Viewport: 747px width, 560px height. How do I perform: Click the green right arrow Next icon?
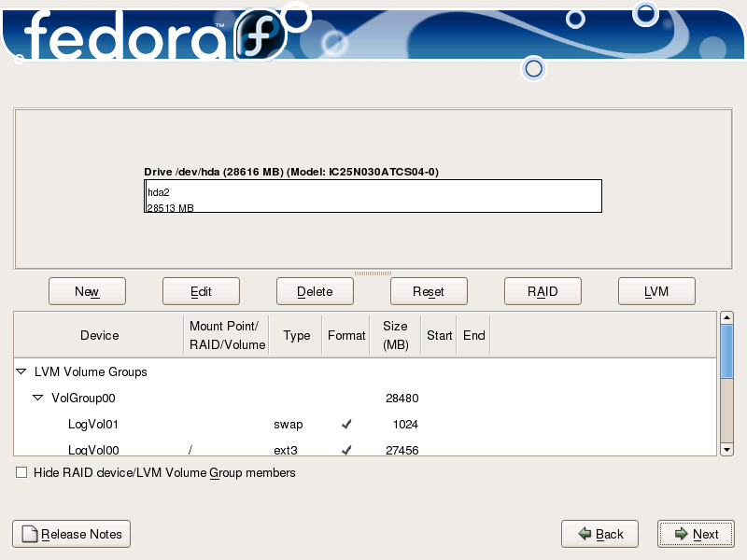[x=682, y=534]
